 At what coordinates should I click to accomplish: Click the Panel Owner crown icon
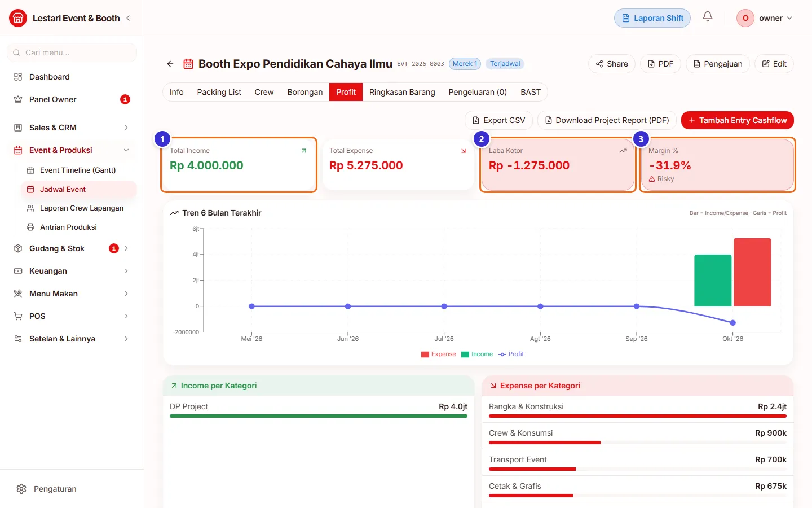point(18,99)
